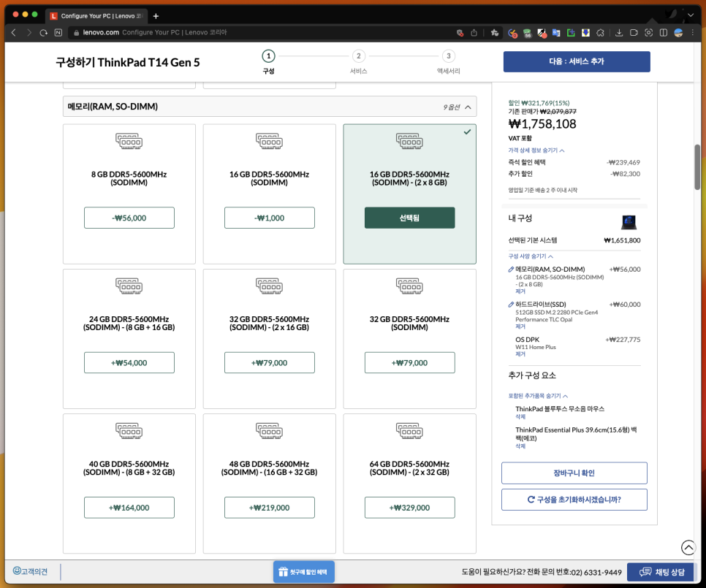Click the ₩1,758,108 total price

pyautogui.click(x=542, y=124)
